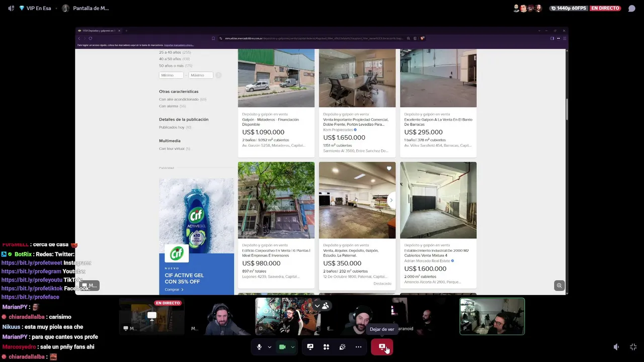Hide participants with the chevron above the tiles
644x362 pixels.
317,306
